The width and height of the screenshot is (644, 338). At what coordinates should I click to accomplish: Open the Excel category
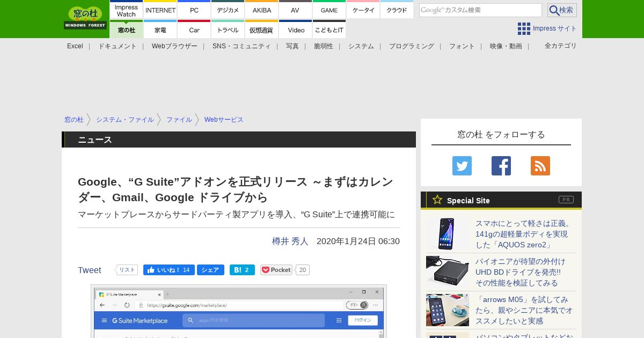click(75, 46)
